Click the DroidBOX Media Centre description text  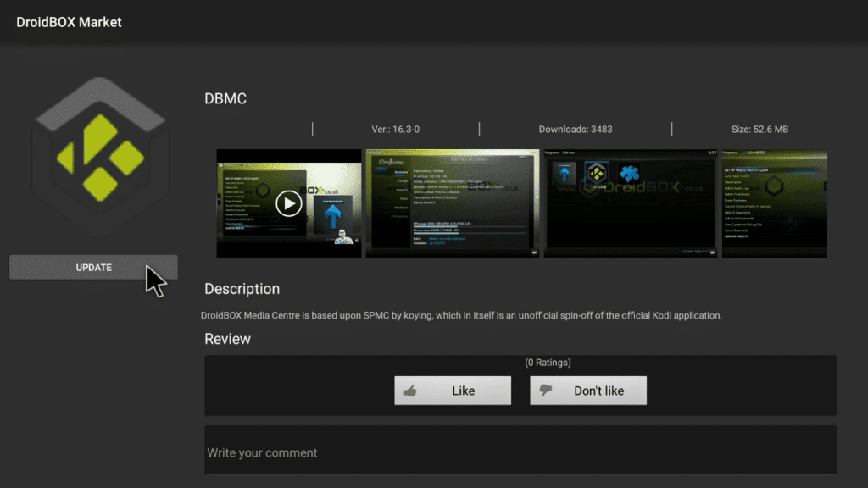point(461,315)
